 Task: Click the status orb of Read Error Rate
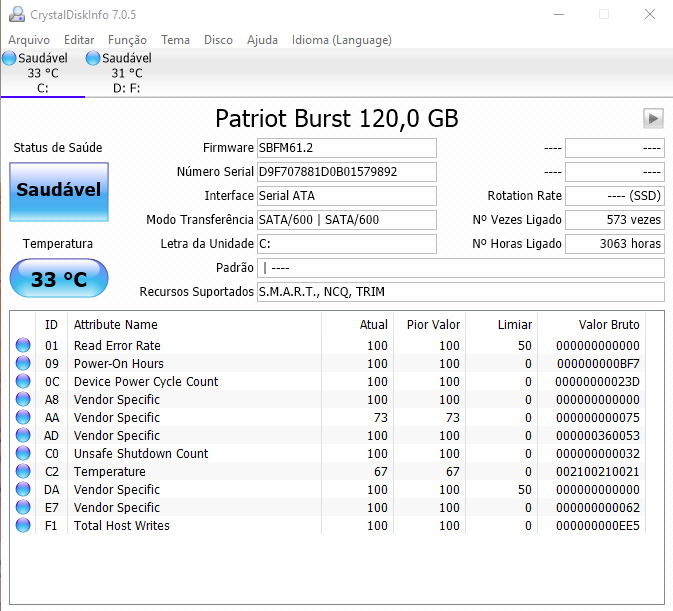[23, 345]
